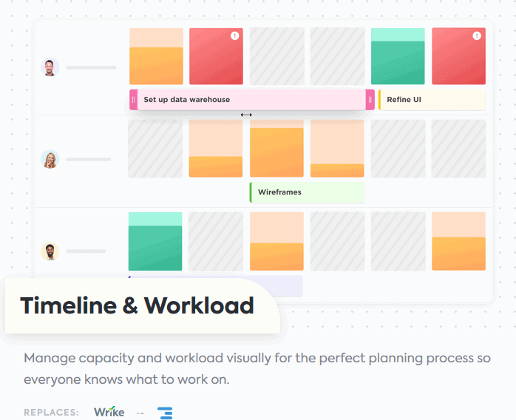The height and width of the screenshot is (420, 516).
Task: Open the Wireframes task bar
Action: click(x=307, y=192)
